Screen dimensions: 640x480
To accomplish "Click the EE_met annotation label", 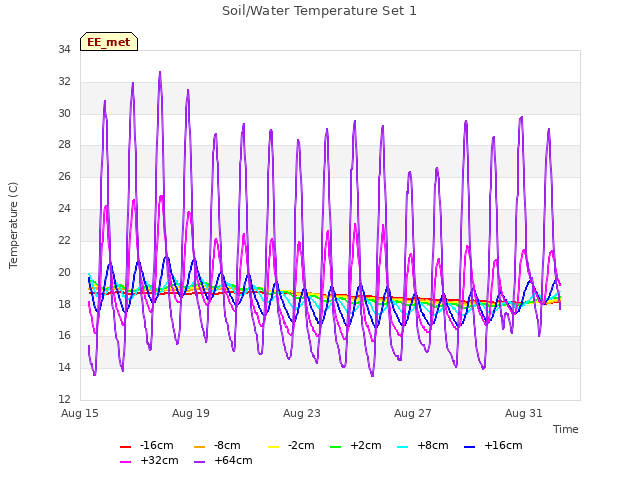I will [x=109, y=42].
